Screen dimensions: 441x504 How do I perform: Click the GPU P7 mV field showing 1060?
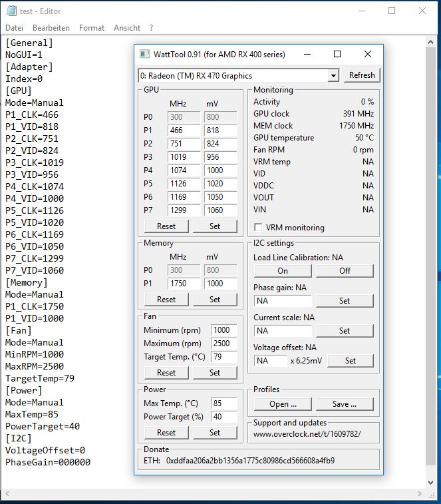[x=220, y=210]
